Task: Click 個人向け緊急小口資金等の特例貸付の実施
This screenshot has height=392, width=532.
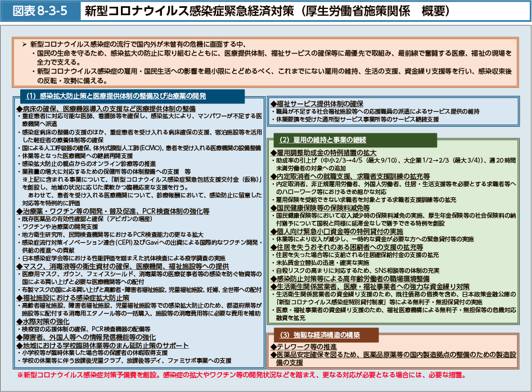Action: tap(336, 231)
